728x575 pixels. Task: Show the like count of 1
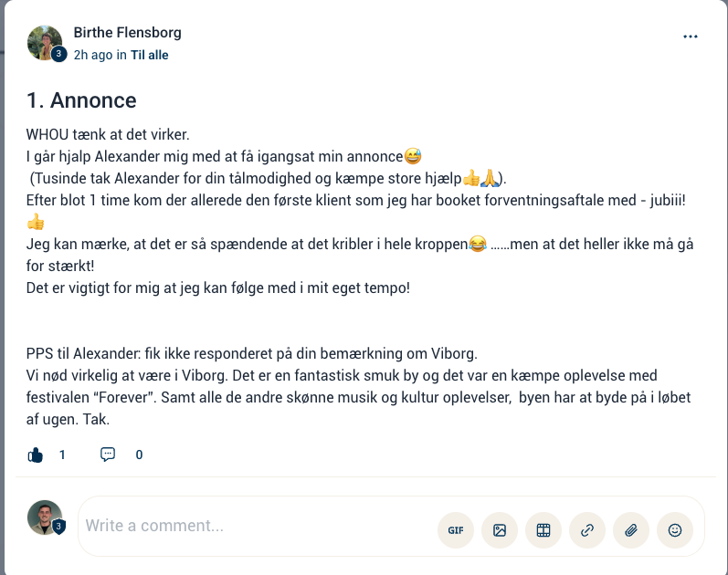tap(62, 455)
